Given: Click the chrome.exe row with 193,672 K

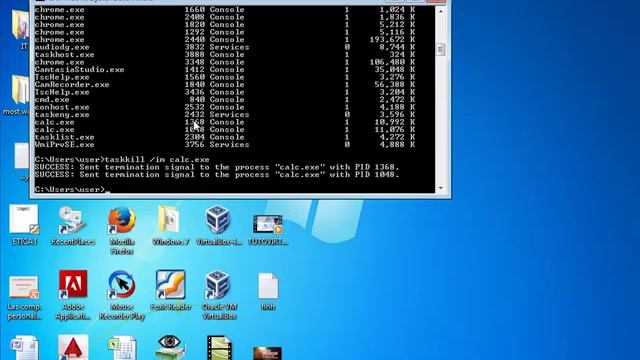Looking at the screenshot, I should point(225,40).
